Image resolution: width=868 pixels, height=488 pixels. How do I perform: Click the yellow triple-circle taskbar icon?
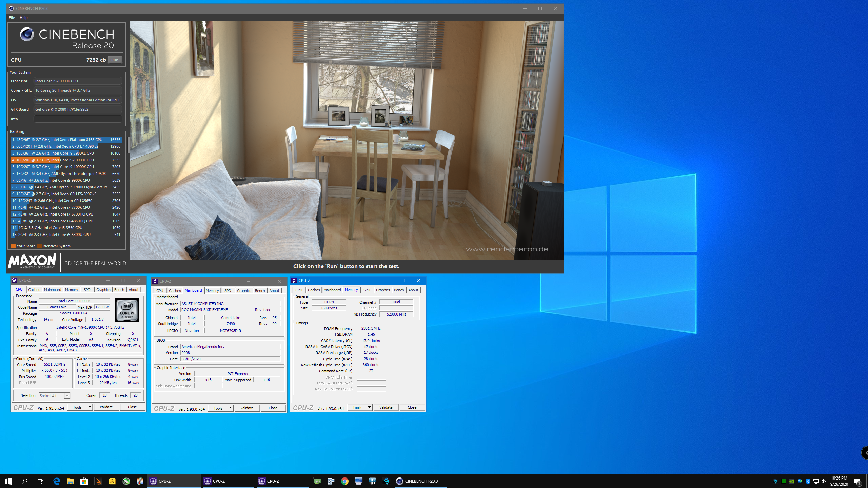pyautogui.click(x=112, y=481)
